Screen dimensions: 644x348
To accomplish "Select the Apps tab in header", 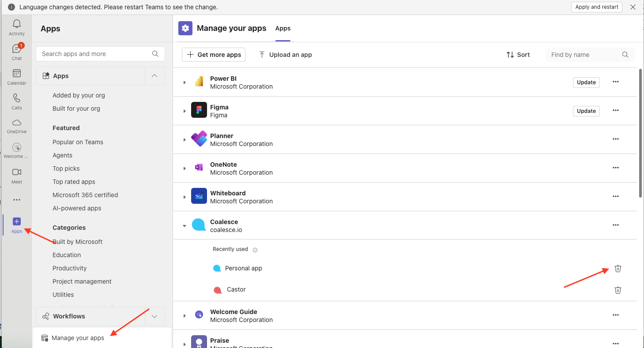I will point(282,28).
